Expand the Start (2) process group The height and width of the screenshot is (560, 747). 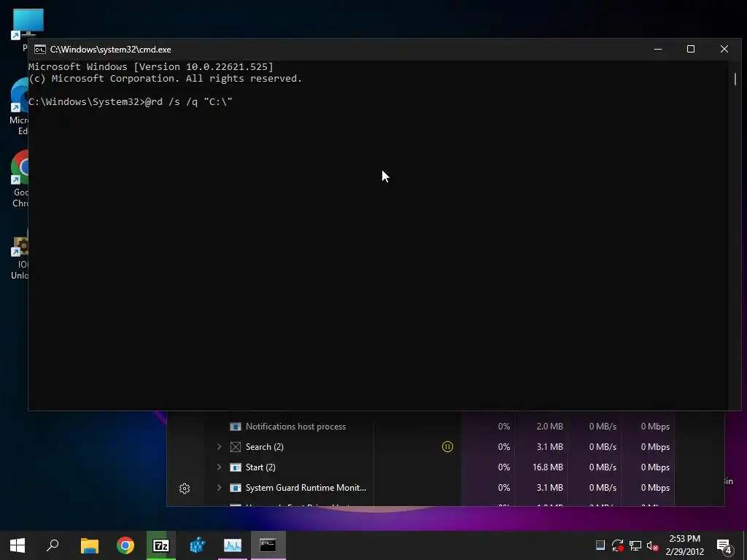(219, 467)
